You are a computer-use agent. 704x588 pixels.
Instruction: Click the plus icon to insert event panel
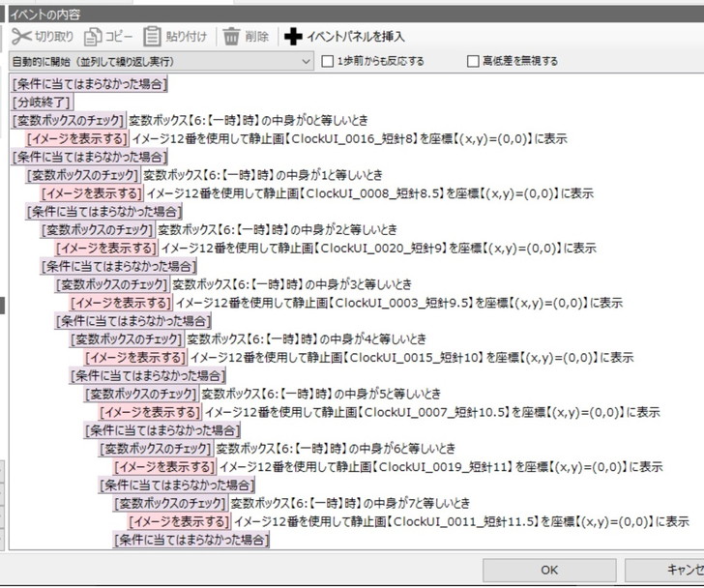(x=293, y=37)
